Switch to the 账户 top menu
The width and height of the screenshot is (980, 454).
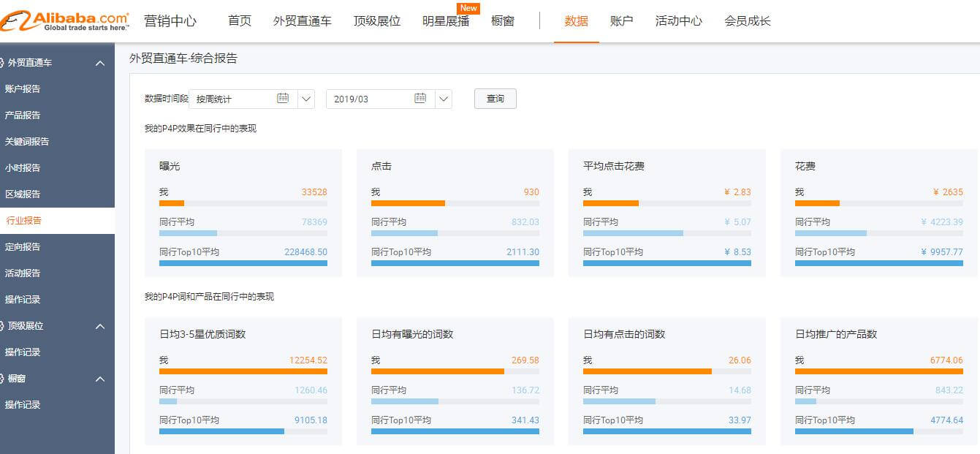click(x=621, y=21)
